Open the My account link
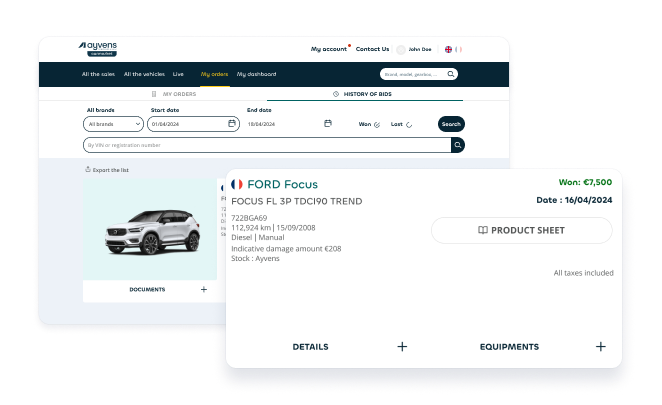662x405 pixels. [x=329, y=49]
